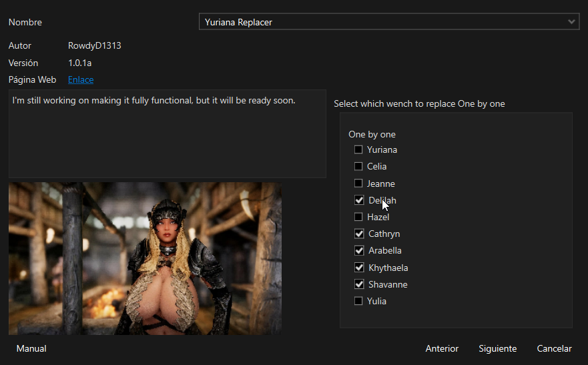588x365 pixels.
Task: Click the Página Web label
Action: [32, 80]
